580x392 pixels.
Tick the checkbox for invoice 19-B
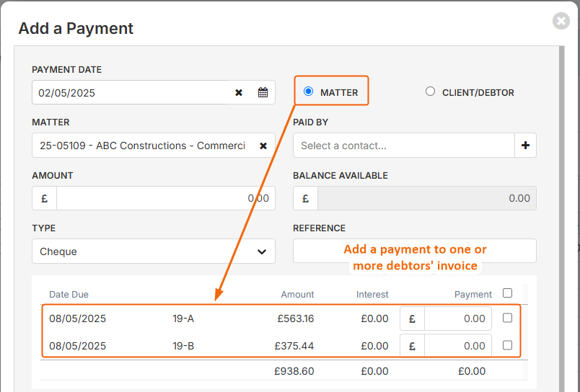(x=508, y=345)
